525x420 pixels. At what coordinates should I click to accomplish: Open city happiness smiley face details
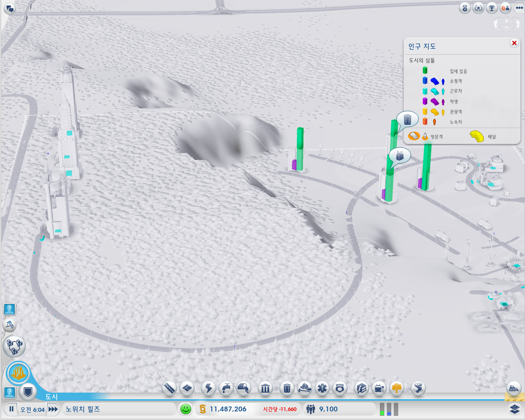click(x=186, y=409)
